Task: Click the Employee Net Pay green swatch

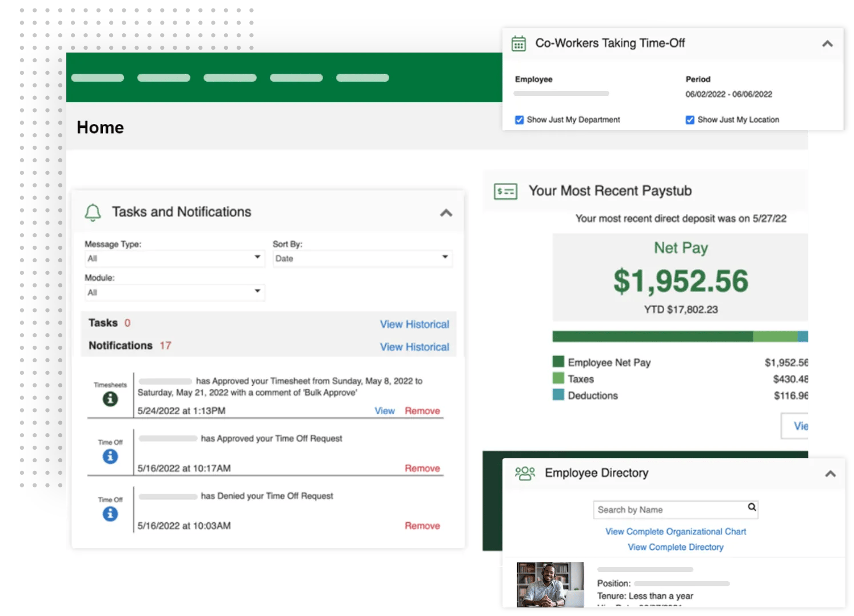Action: [558, 362]
